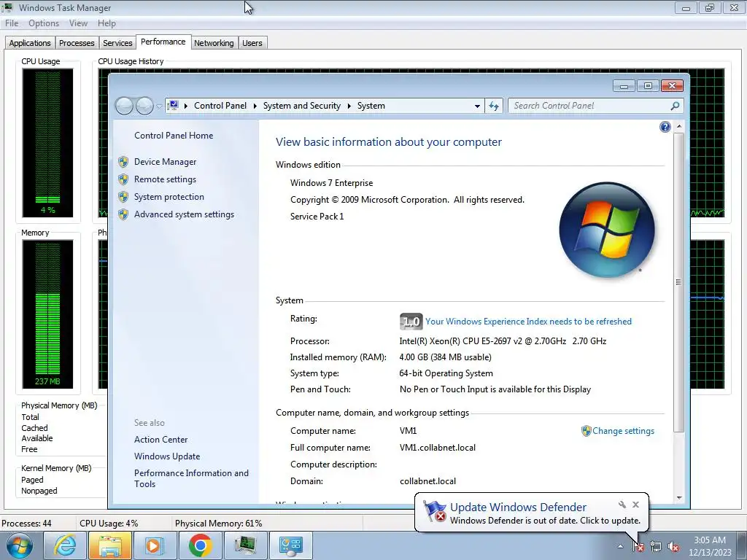Click the Back navigation button
The image size is (747, 560).
[x=124, y=106]
